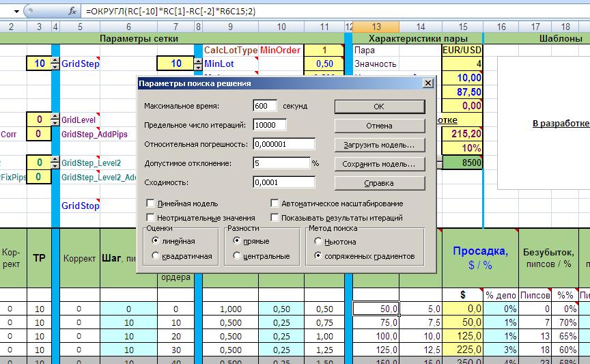Click the Просадка, $ / % header
590x364 pixels.
point(481,258)
